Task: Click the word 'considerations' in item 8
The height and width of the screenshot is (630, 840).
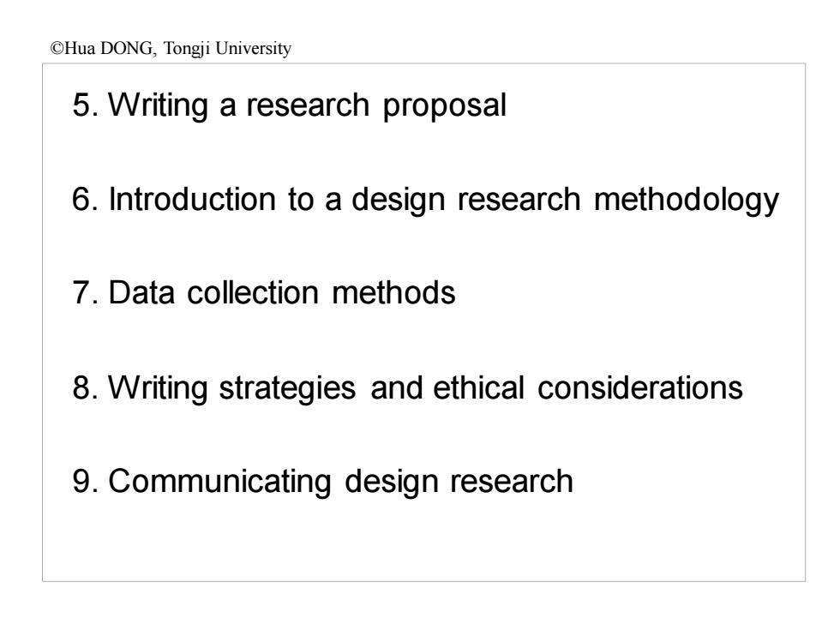Action: pyautogui.click(x=640, y=387)
